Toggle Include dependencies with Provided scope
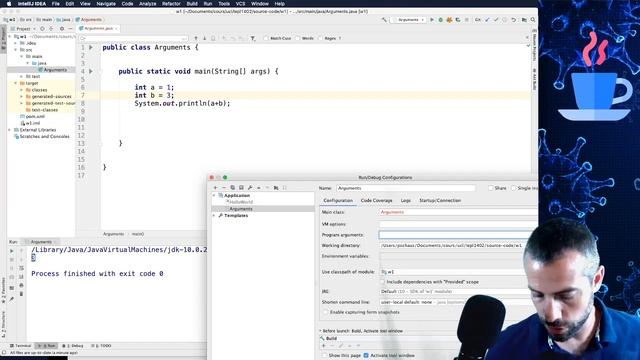The image size is (640, 360). coord(382,282)
